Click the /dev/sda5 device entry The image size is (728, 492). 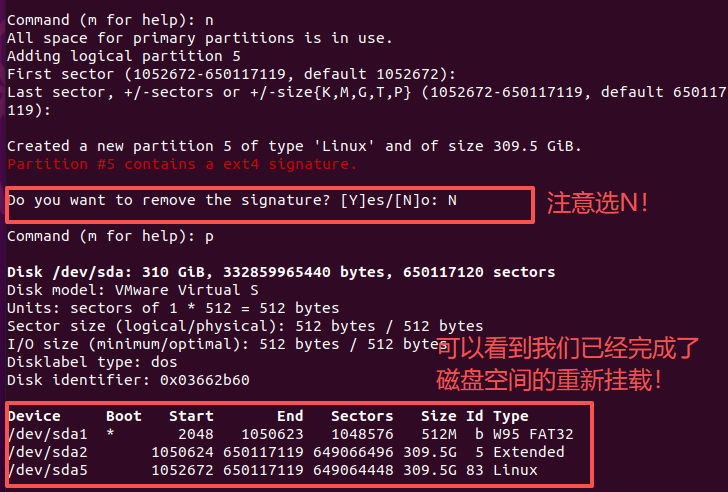tap(48, 470)
